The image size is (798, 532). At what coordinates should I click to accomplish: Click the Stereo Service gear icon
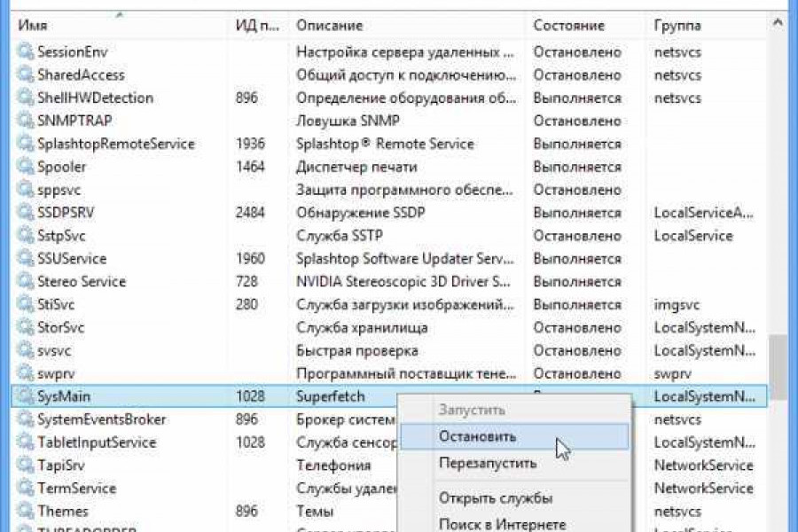[x=25, y=281]
